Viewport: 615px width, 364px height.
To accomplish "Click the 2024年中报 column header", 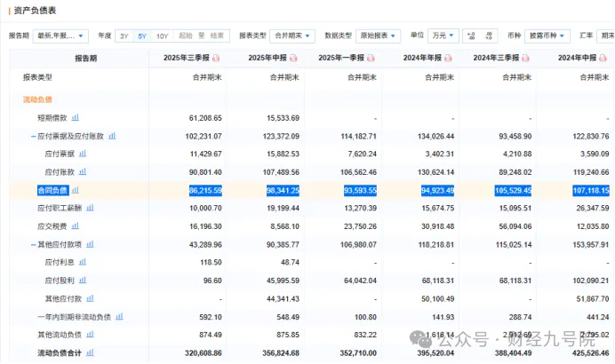I will point(578,58).
